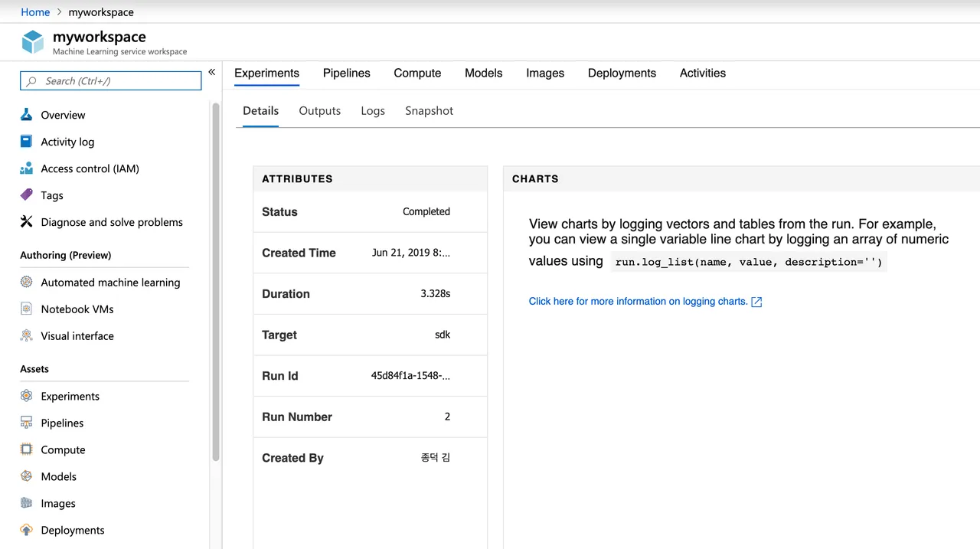
Task: Click the purple Tags icon
Action: [x=27, y=195]
